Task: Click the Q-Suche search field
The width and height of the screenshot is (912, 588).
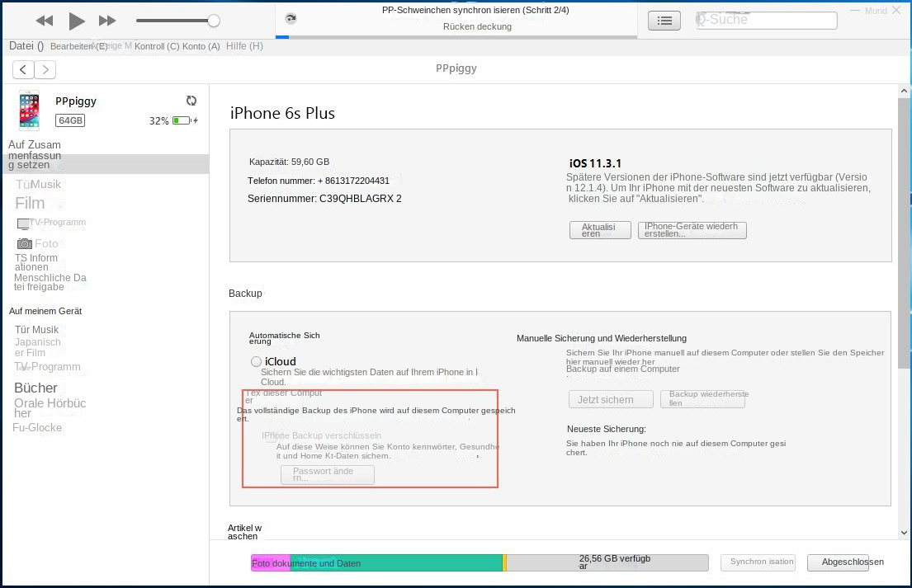Action: pos(767,21)
